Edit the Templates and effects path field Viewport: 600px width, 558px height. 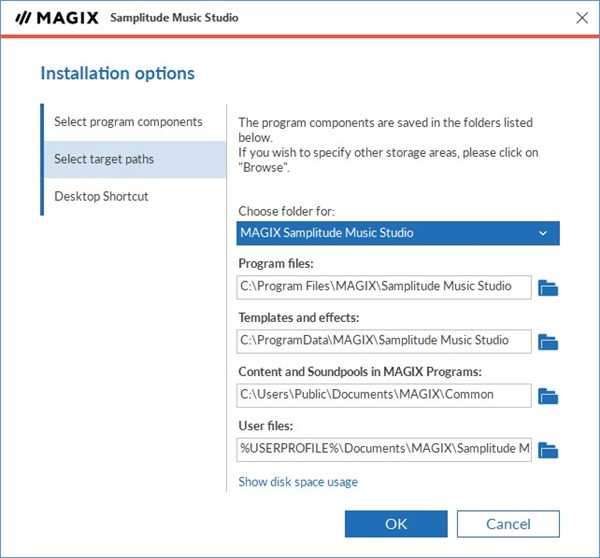[384, 341]
